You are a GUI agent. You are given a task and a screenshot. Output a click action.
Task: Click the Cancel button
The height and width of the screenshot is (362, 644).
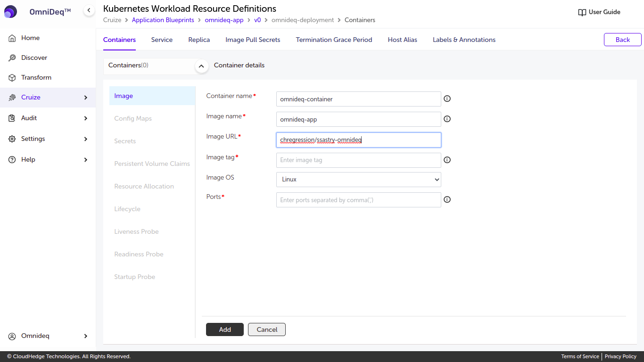coord(267,329)
